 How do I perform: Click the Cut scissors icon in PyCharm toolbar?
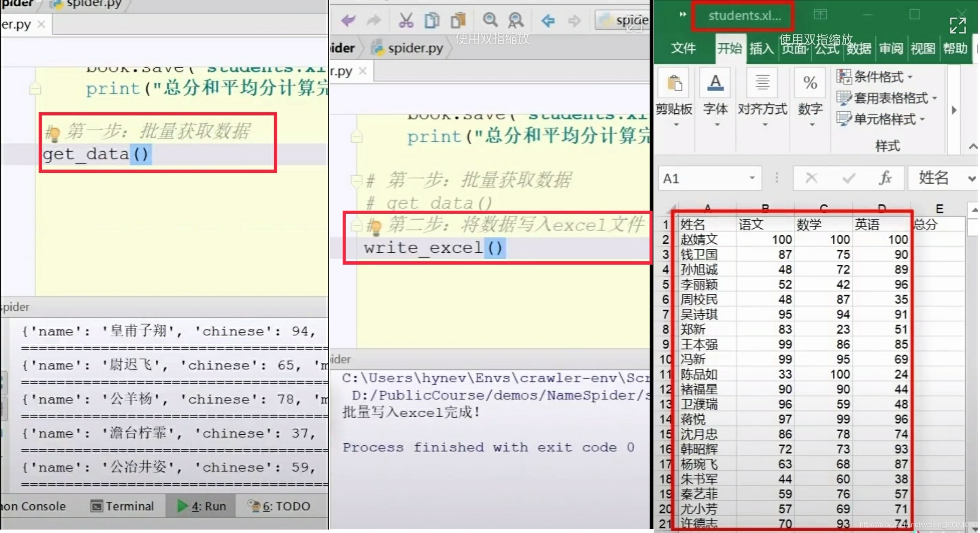pos(405,20)
